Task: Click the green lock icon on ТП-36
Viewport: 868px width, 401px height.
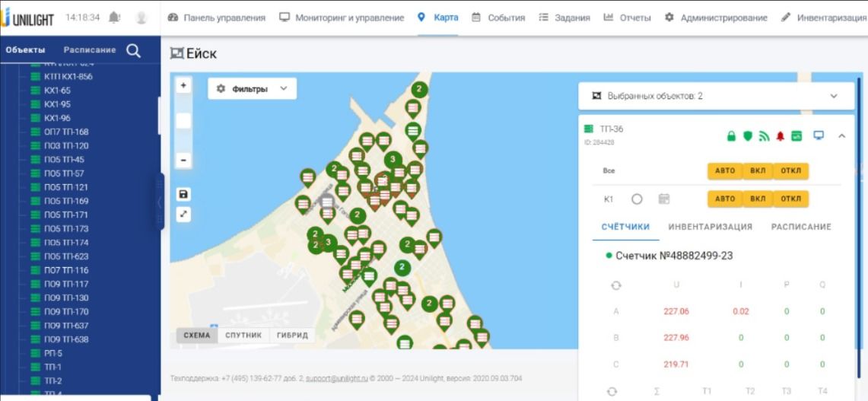Action: click(x=732, y=136)
